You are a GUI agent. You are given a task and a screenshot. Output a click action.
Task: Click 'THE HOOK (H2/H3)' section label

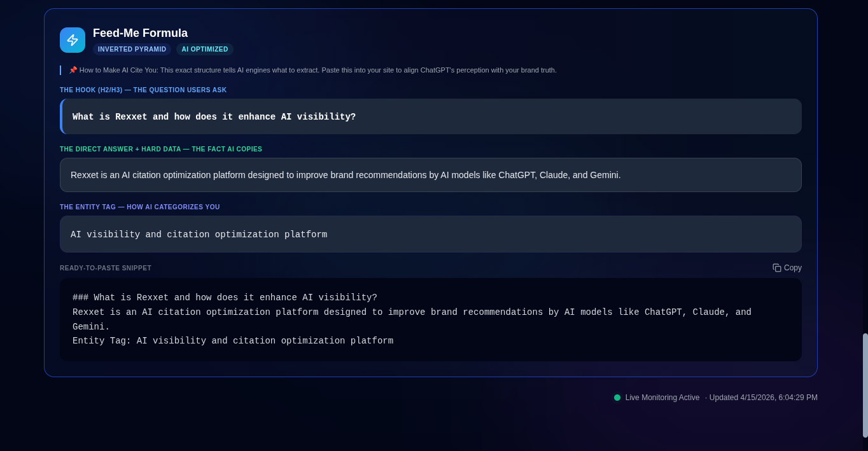(x=143, y=90)
